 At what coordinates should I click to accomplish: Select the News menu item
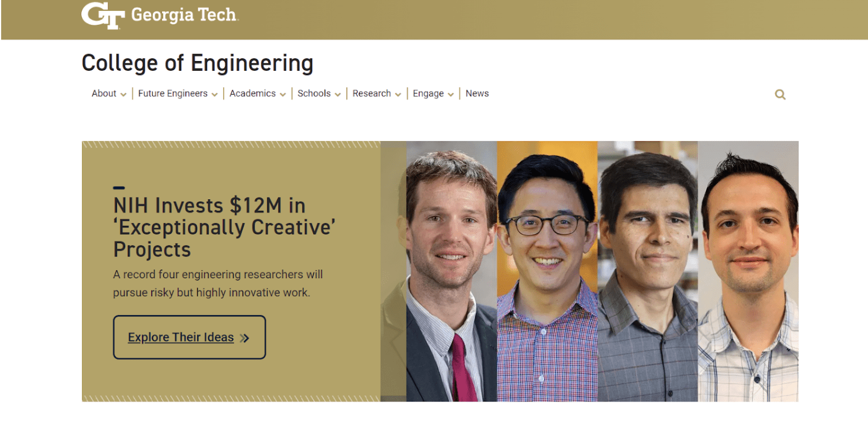(477, 93)
